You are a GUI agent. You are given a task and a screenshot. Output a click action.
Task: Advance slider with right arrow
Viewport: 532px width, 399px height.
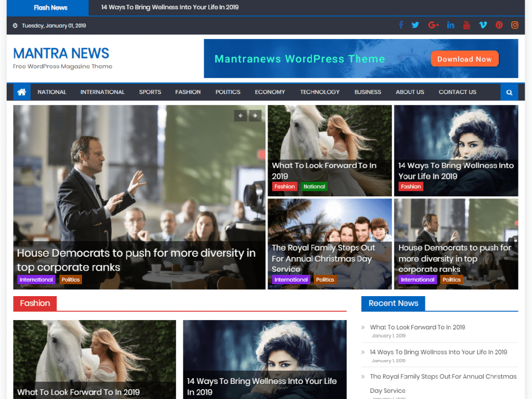tap(255, 116)
